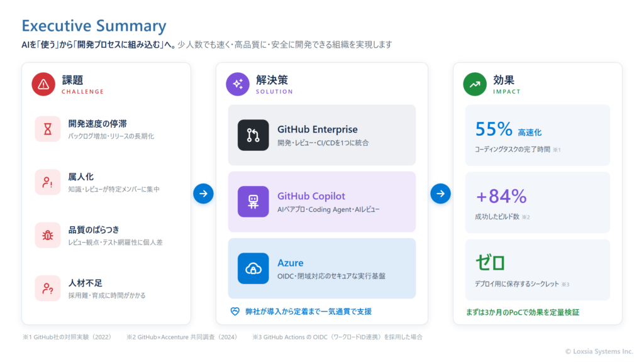Click the +84% metric value
Screen dimensions: 644x362
click(501, 196)
